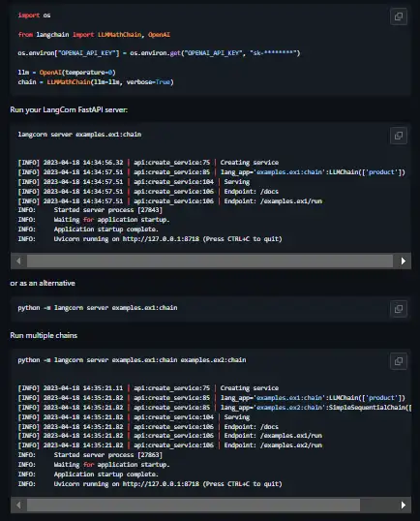The image size is (420, 521).
Task: Click the multiple chains log horizontal scrollbar thumb
Action: tap(194, 506)
